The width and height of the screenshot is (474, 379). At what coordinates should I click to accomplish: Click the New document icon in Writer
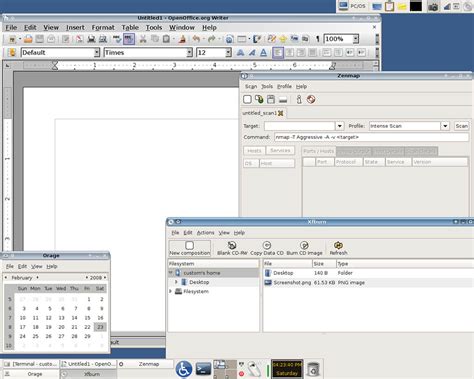coord(12,39)
